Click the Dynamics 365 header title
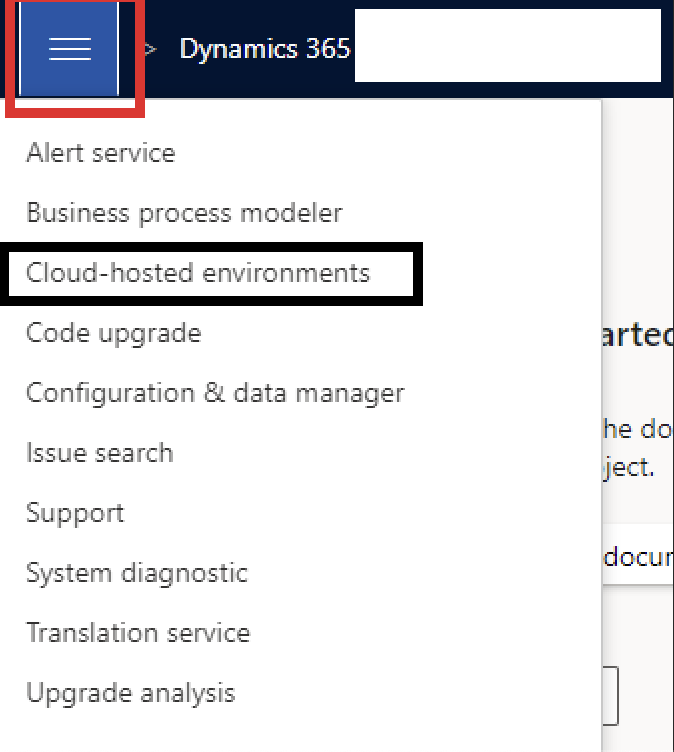This screenshot has height=752, width=674. pyautogui.click(x=264, y=48)
